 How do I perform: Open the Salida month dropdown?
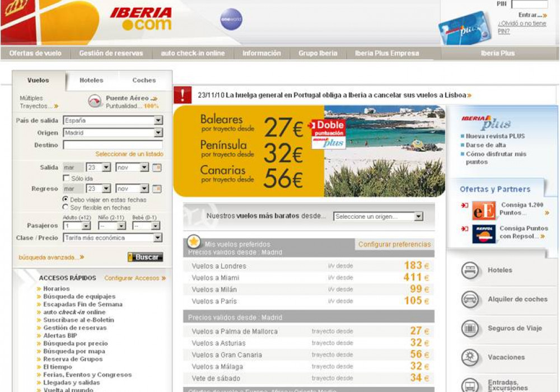132,167
